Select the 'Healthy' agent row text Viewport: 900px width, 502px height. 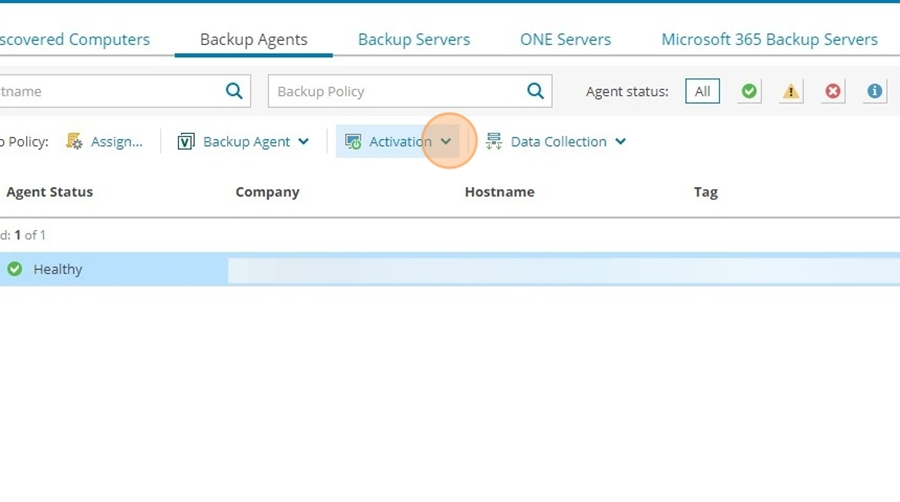click(57, 269)
